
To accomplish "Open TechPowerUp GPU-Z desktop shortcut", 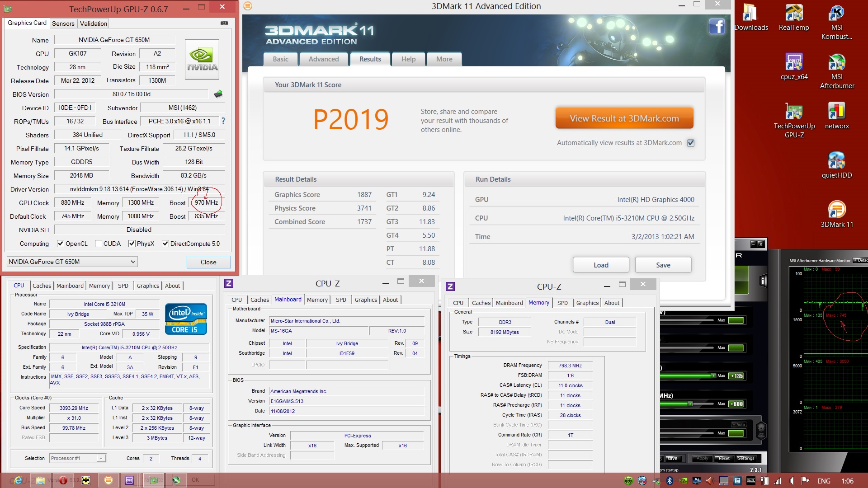I will pyautogui.click(x=794, y=121).
